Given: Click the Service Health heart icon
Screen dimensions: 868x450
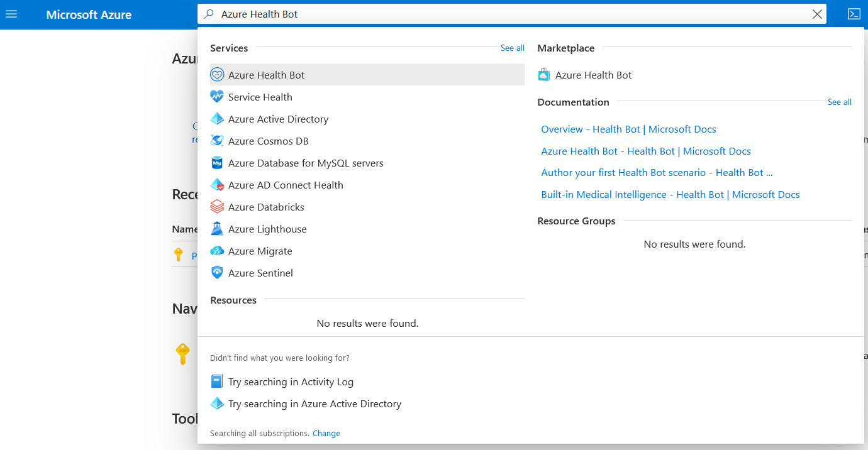Looking at the screenshot, I should (x=217, y=97).
